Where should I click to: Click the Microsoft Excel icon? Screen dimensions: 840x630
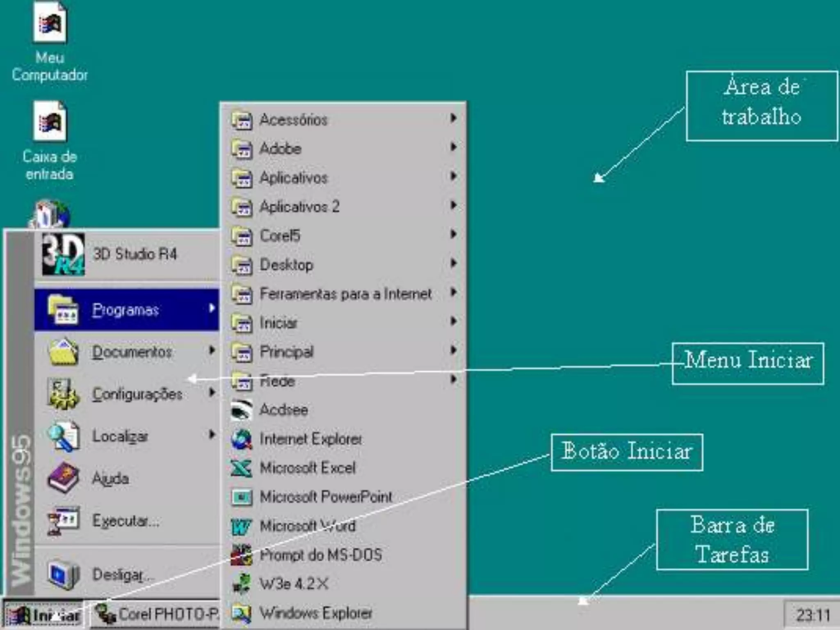click(x=241, y=468)
